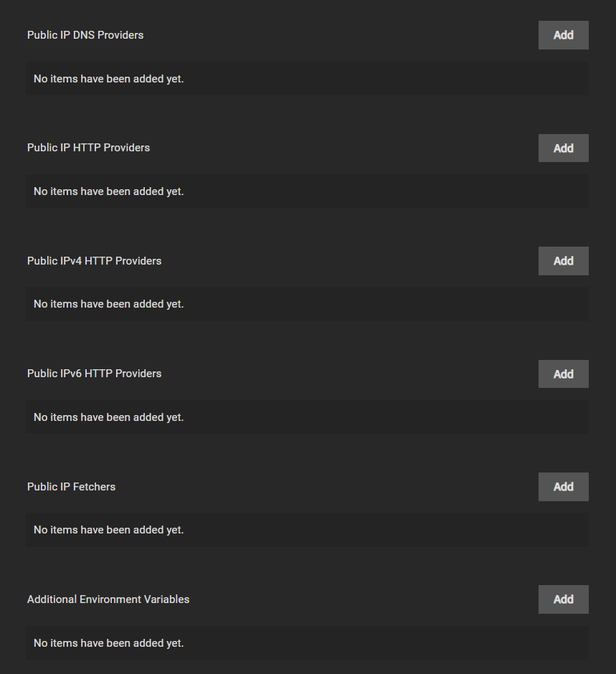This screenshot has width=616, height=674.
Task: Add a Public IPv4 HTTP Provider
Action: (563, 261)
